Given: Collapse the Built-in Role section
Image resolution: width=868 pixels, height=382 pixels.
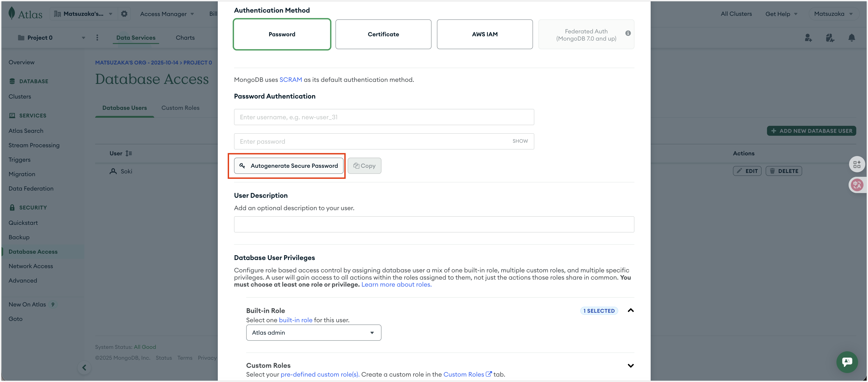Looking at the screenshot, I should [630, 311].
